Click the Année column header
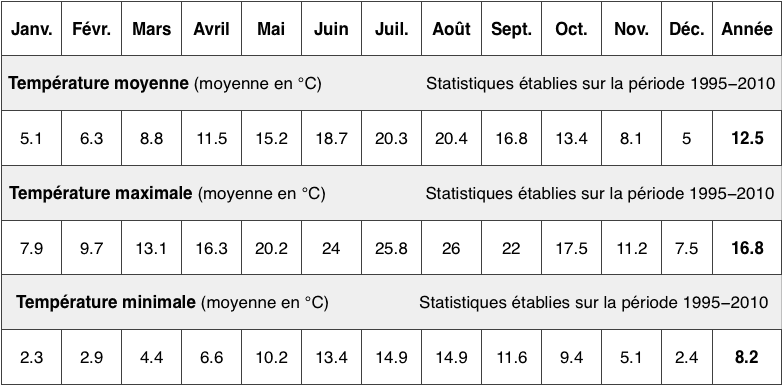 click(747, 28)
